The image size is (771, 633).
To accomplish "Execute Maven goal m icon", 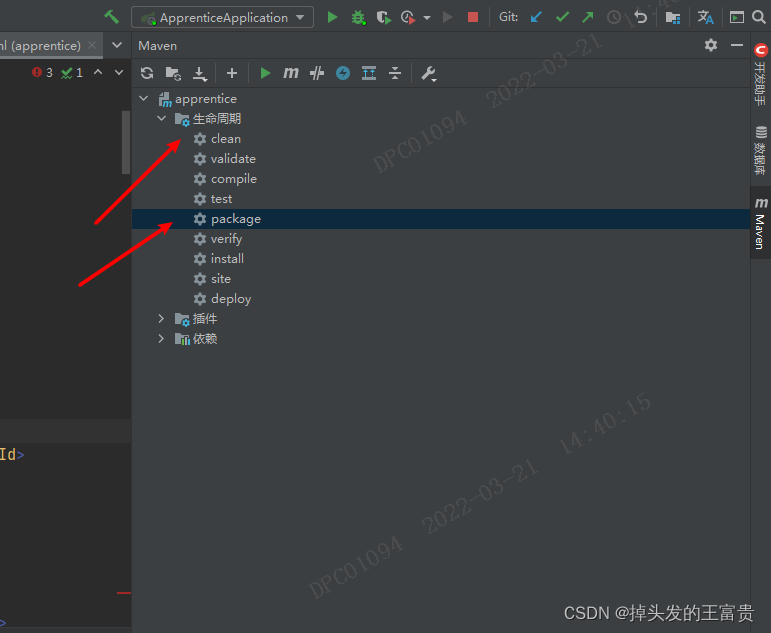I will pos(291,73).
